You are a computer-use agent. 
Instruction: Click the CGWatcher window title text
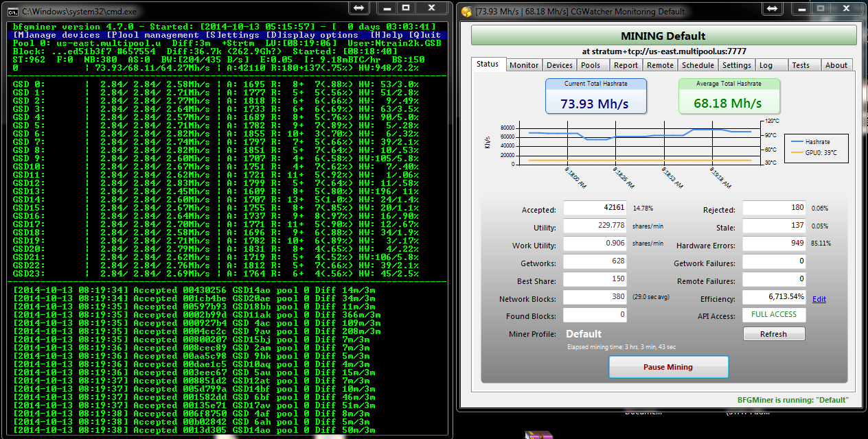580,11
